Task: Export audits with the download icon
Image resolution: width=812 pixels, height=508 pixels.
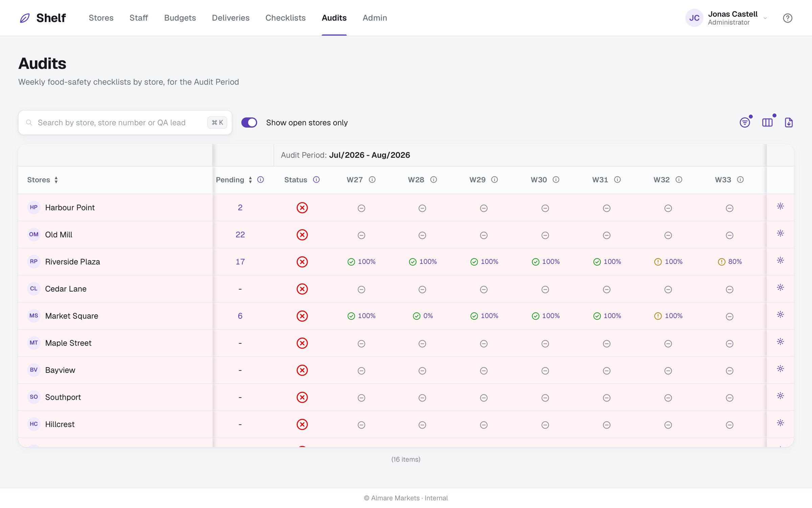Action: 789,123
